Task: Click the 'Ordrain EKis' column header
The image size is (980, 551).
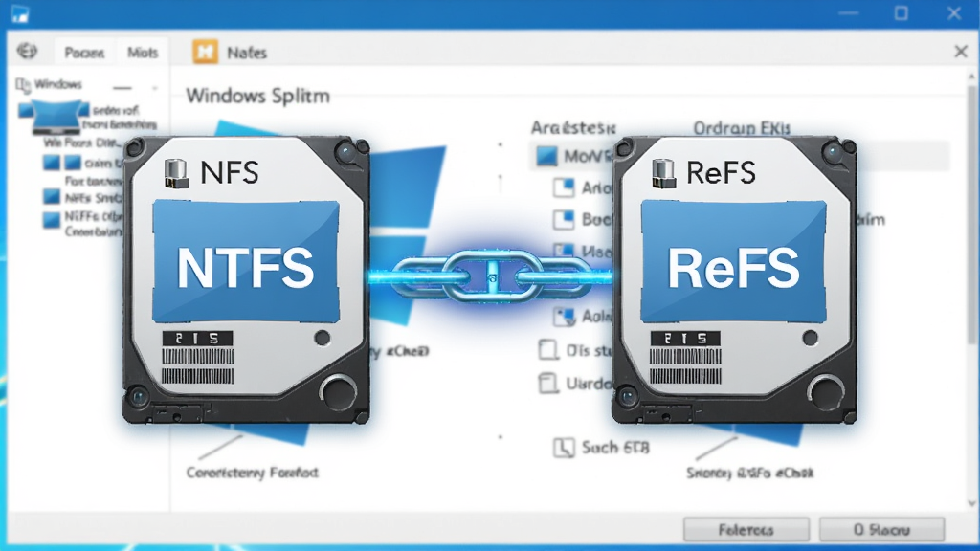Action: (742, 128)
